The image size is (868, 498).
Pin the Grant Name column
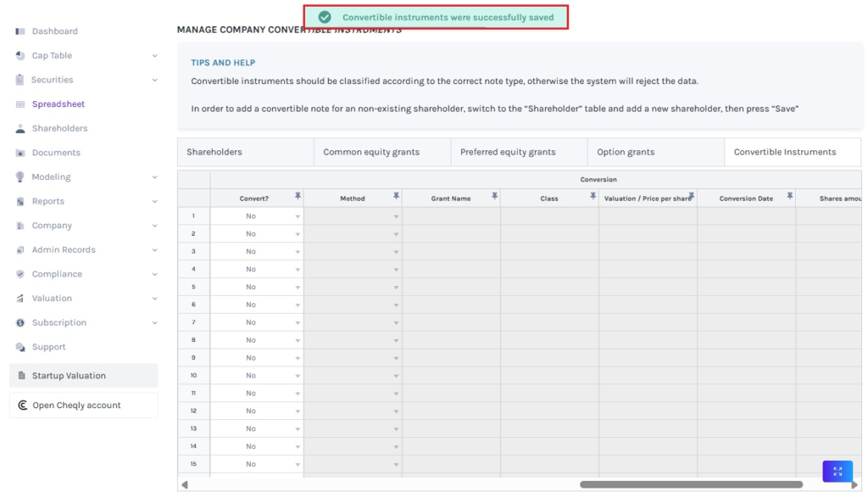pyautogui.click(x=494, y=196)
